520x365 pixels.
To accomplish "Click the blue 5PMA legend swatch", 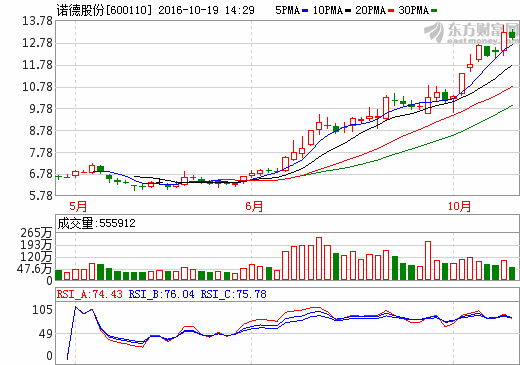I will pos(305,11).
